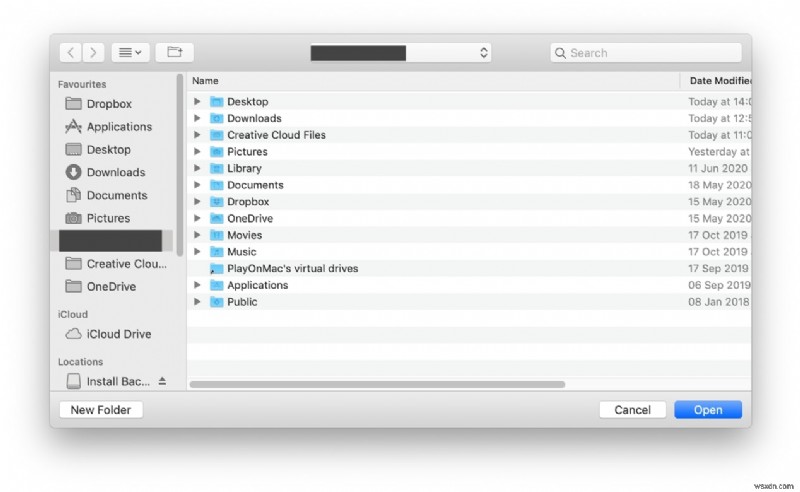Select PlayOnMac's virtual drives row name
The height and width of the screenshot is (492, 800).
(x=292, y=268)
